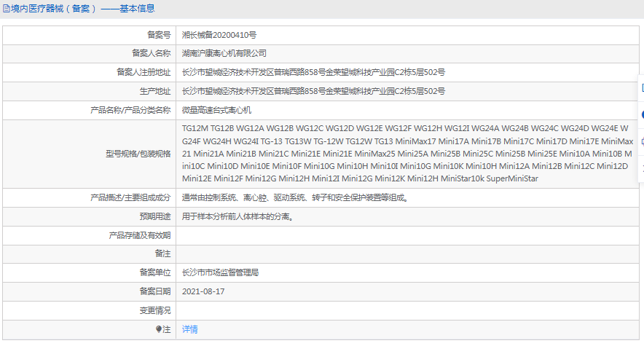Click the 备案人注册地址 row label
The height and width of the screenshot is (346, 644).
tap(144, 72)
